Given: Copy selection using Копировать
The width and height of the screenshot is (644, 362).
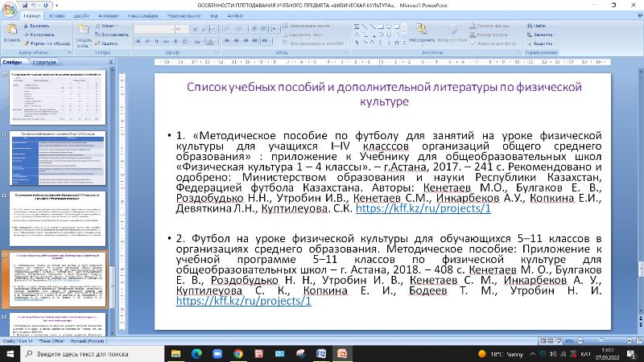Looking at the screenshot, I should (39, 35).
